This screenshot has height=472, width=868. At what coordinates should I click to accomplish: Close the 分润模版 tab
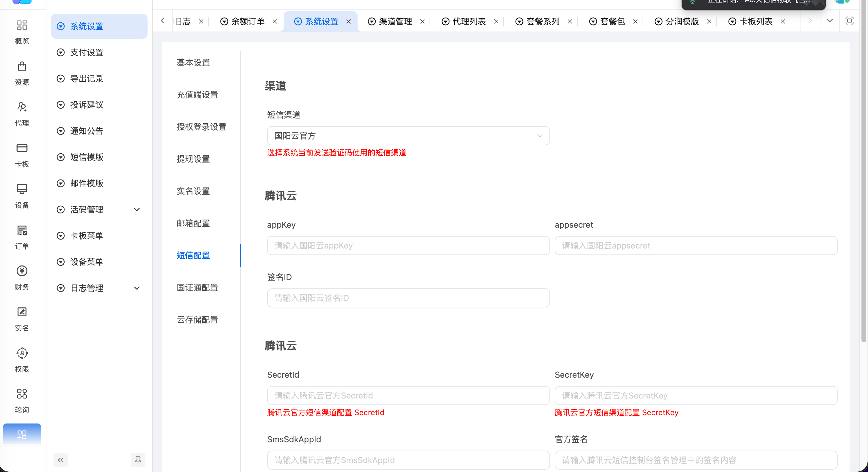coord(709,22)
